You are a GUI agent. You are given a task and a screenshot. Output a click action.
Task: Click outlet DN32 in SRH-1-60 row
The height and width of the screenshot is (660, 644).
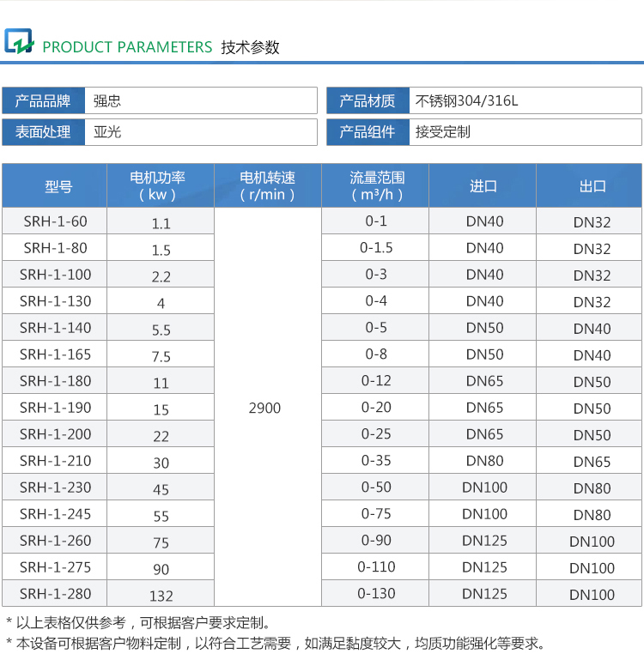point(592,222)
